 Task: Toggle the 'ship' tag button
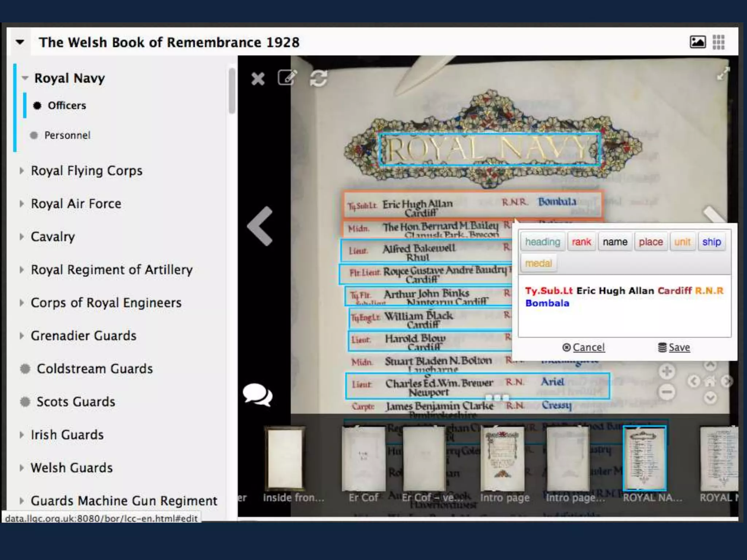coord(711,242)
